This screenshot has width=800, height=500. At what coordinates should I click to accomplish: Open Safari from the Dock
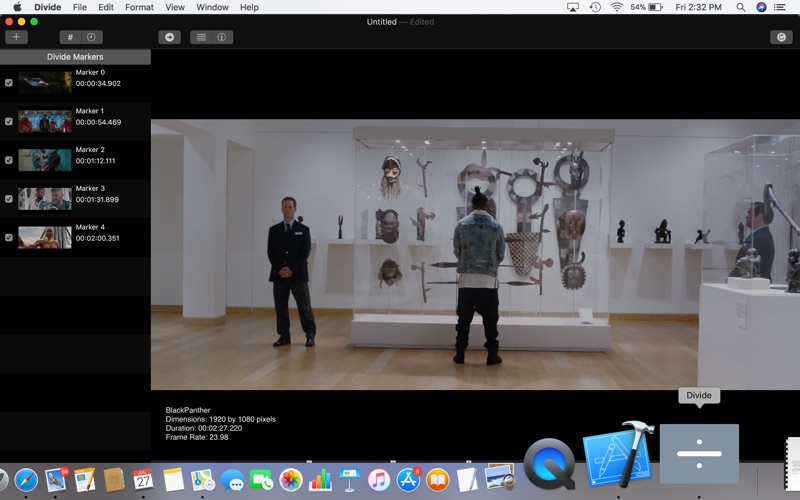pyautogui.click(x=26, y=480)
